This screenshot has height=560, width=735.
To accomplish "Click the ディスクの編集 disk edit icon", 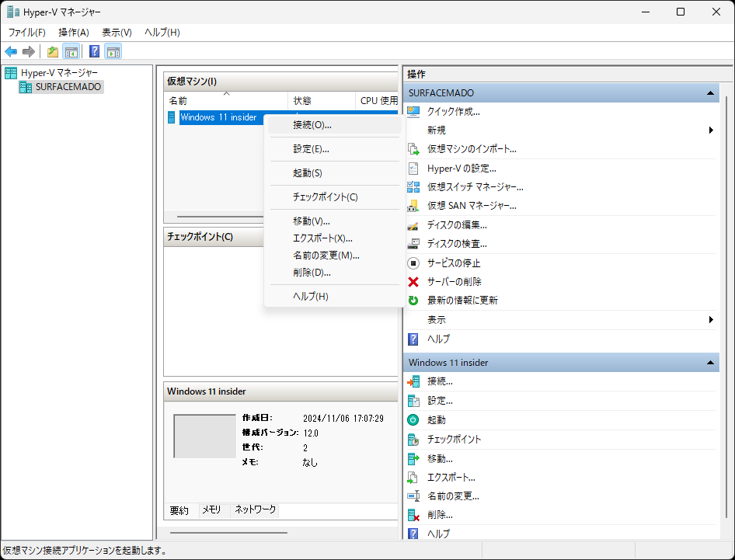I will (x=413, y=225).
